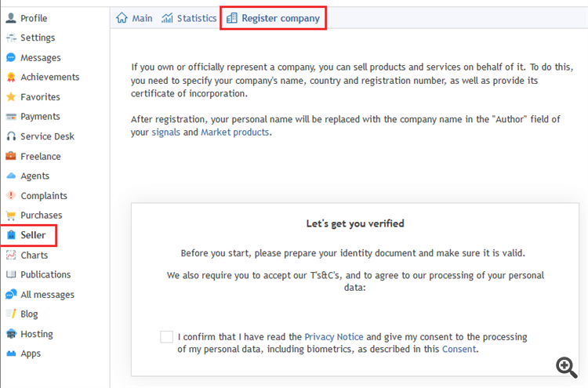Click the Achievements medal icon
588x388 pixels.
point(11,77)
